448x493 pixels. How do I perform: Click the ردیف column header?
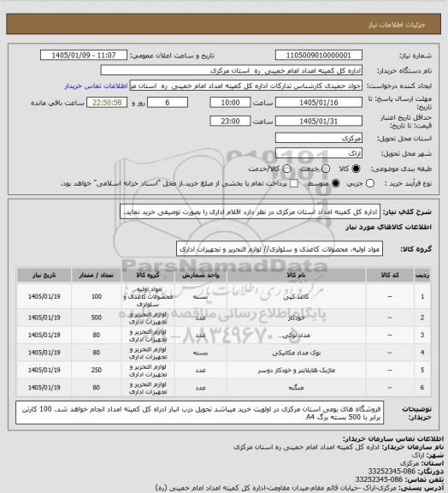coord(422,275)
